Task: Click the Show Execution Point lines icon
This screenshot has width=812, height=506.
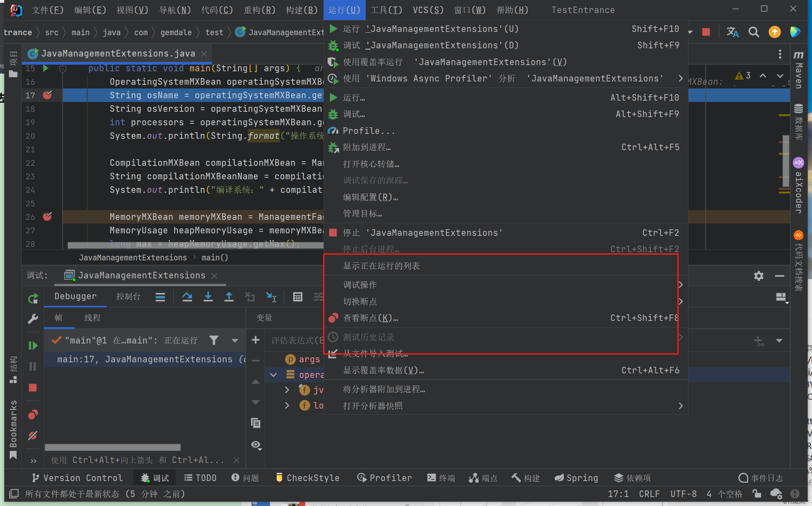Action: point(160,297)
